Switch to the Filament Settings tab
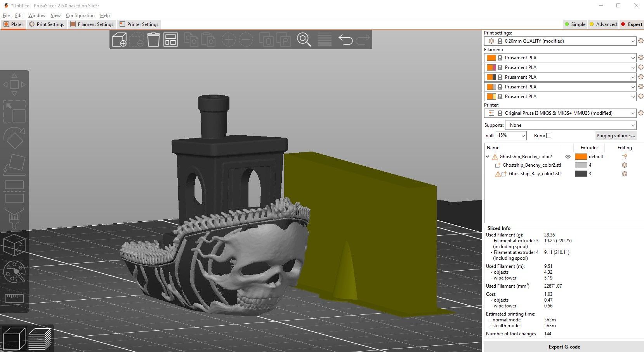The height and width of the screenshot is (352, 644). [92, 24]
